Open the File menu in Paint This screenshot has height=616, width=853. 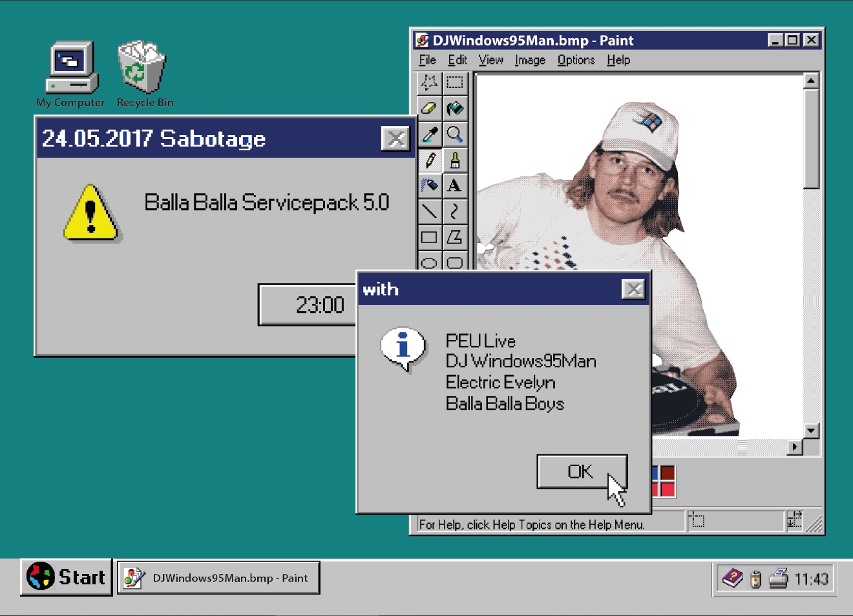pyautogui.click(x=427, y=60)
